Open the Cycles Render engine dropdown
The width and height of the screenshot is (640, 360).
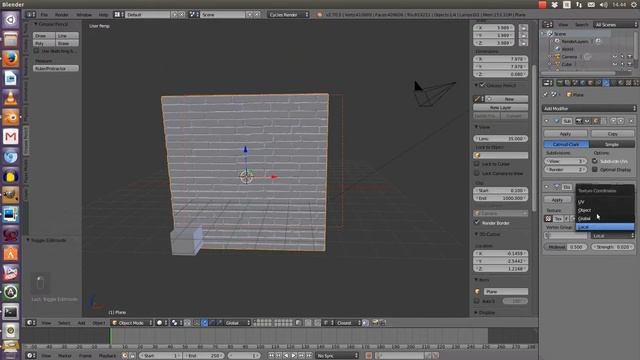(x=289, y=14)
